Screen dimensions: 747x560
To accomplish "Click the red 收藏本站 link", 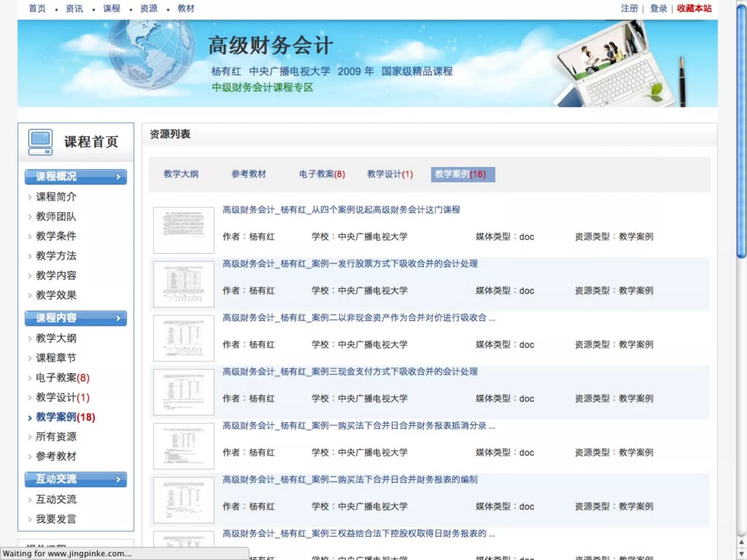I will point(694,8).
